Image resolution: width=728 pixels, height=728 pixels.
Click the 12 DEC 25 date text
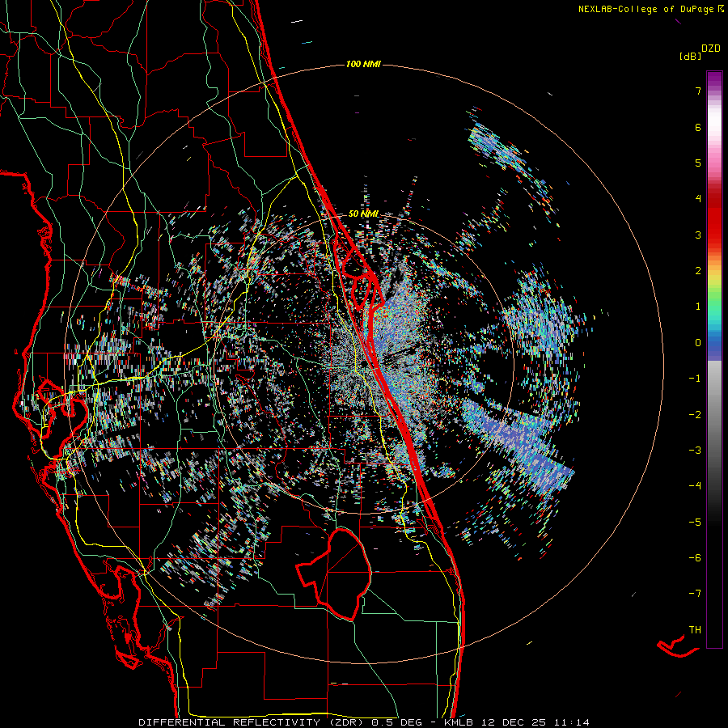(516, 722)
